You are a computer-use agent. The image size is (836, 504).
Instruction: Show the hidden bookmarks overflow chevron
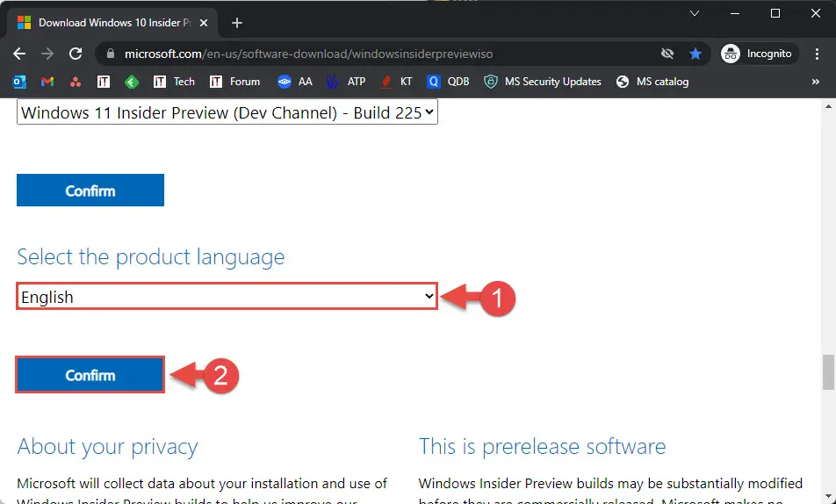(815, 82)
